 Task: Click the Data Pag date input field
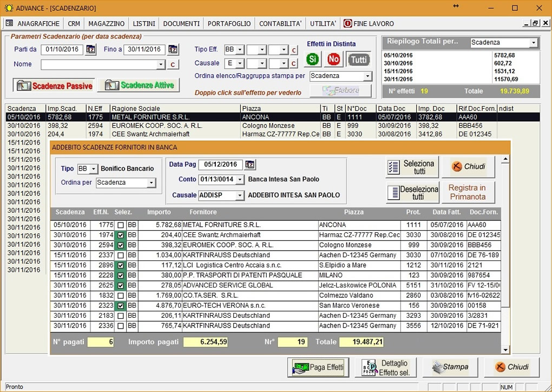tap(220, 165)
